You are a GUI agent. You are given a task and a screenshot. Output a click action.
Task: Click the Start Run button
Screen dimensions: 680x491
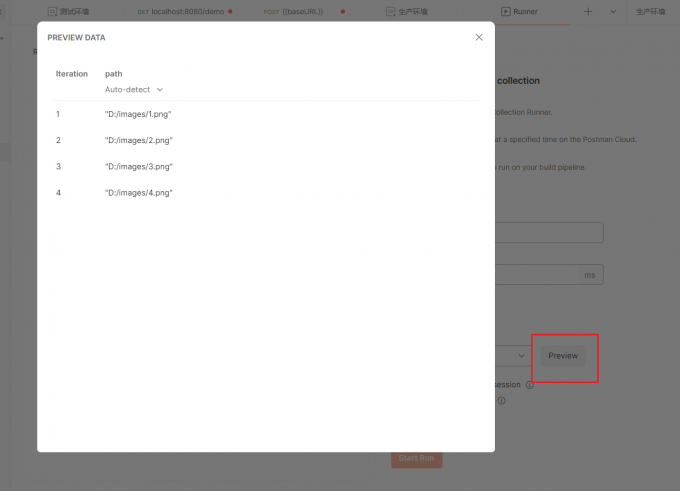pos(416,458)
